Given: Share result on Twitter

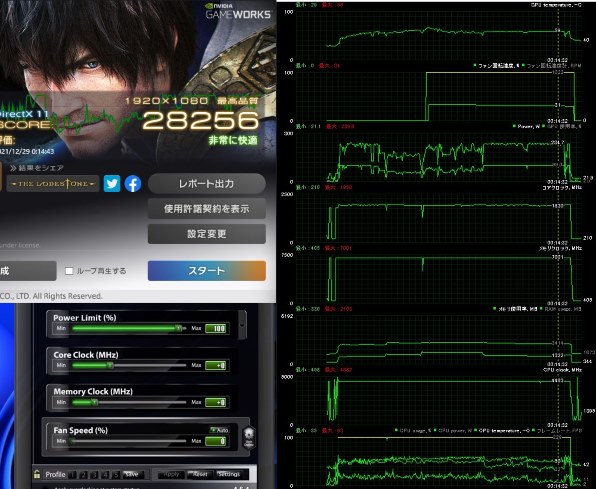Looking at the screenshot, I should coord(112,184).
